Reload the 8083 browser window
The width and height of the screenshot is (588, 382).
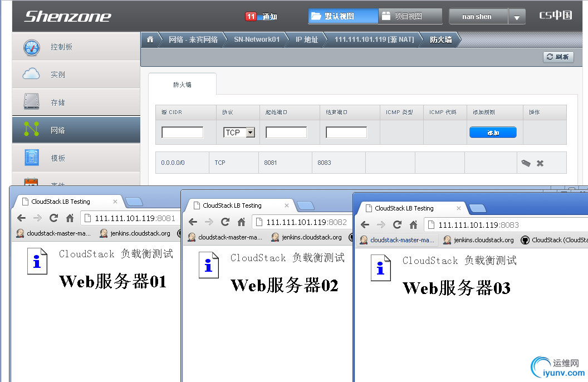tap(397, 224)
